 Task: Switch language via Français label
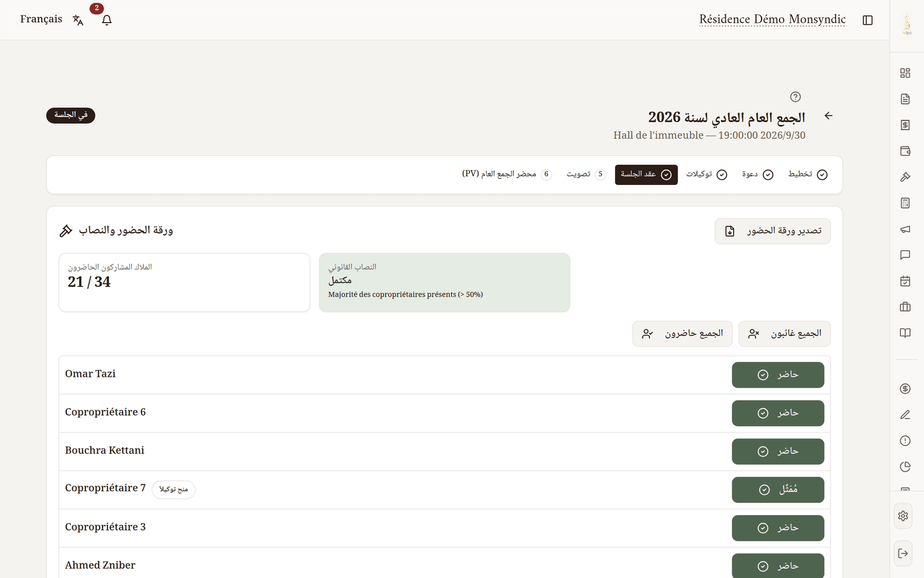41,19
